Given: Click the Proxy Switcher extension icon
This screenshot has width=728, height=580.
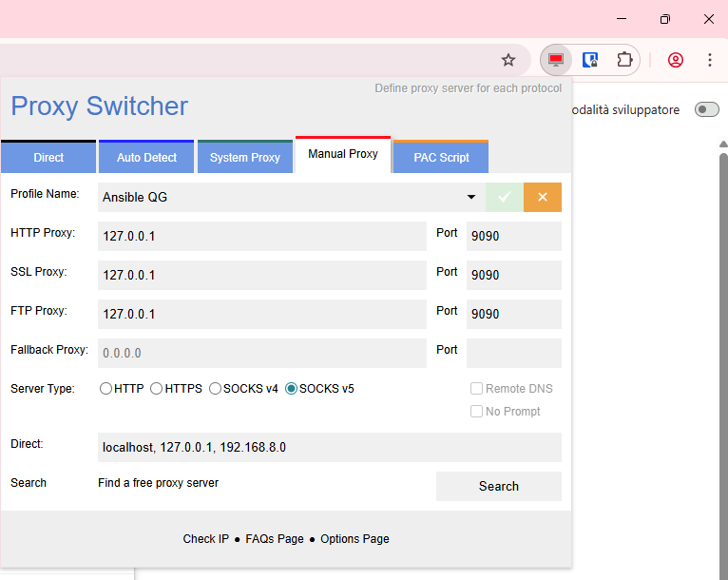Looking at the screenshot, I should point(556,60).
